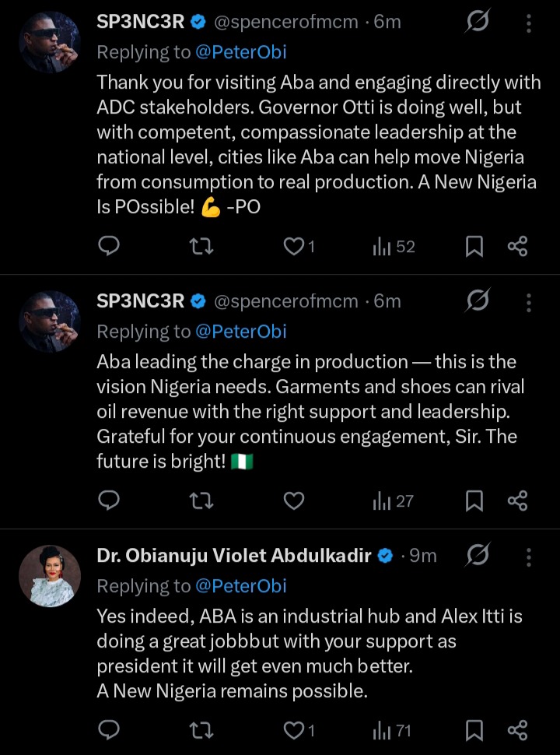Viewport: 560px width, 755px height.
Task: View analytics showing 52 views
Action: point(394,247)
